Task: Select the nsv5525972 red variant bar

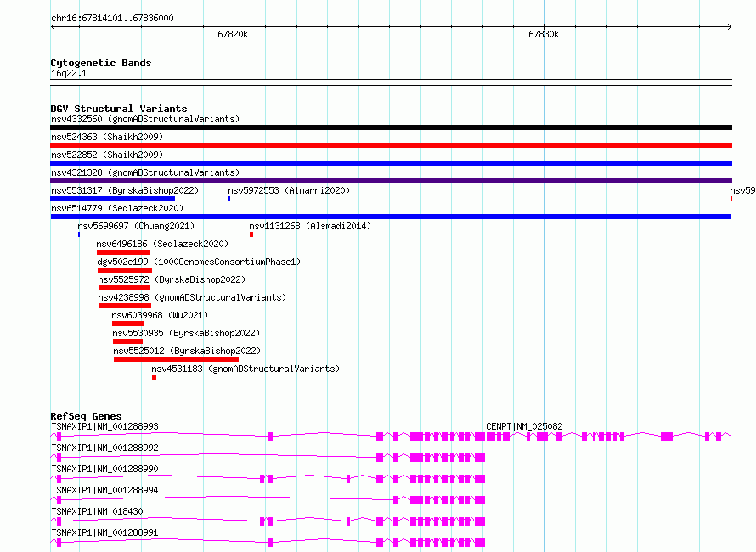Action: (124, 288)
